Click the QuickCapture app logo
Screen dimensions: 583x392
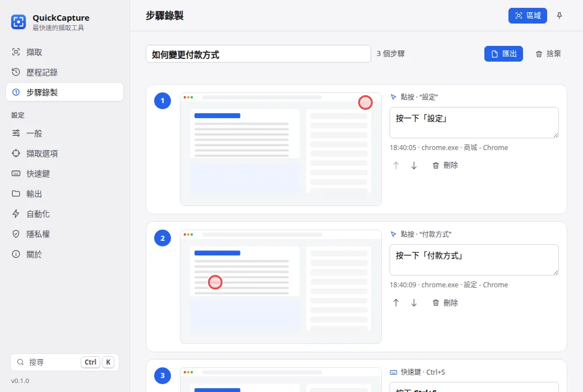click(x=18, y=22)
